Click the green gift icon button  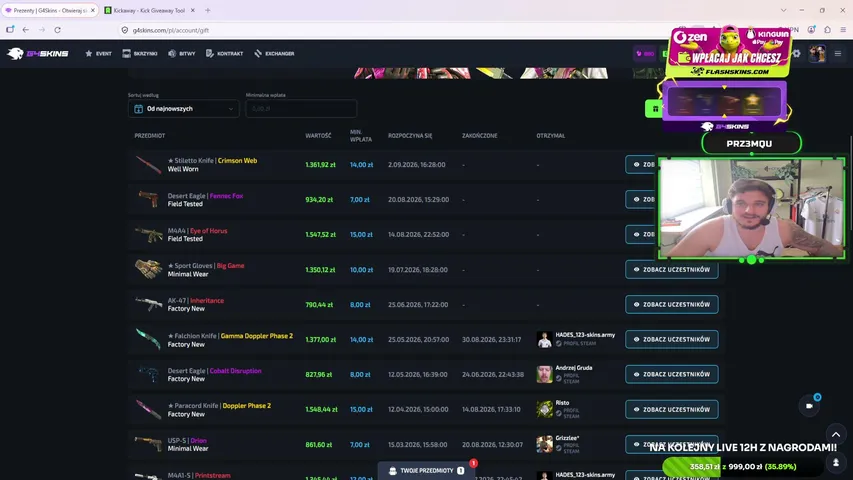(655, 109)
